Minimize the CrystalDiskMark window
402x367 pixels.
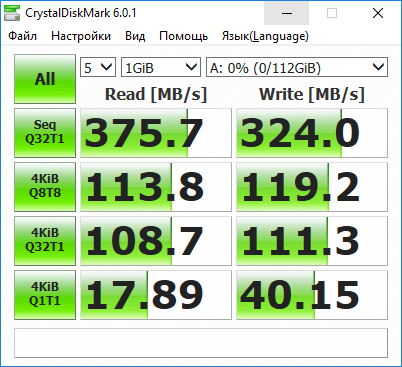point(287,13)
